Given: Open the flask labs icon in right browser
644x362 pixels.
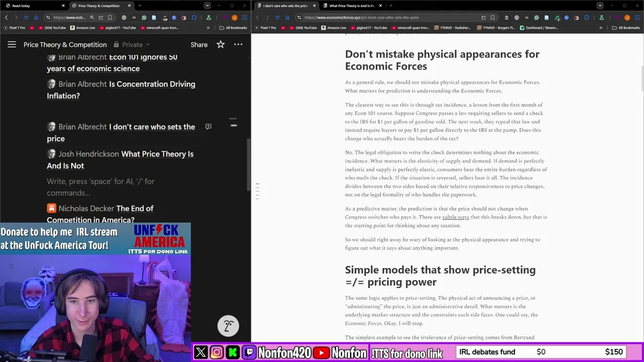Looking at the screenshot, I should click(x=601, y=18).
